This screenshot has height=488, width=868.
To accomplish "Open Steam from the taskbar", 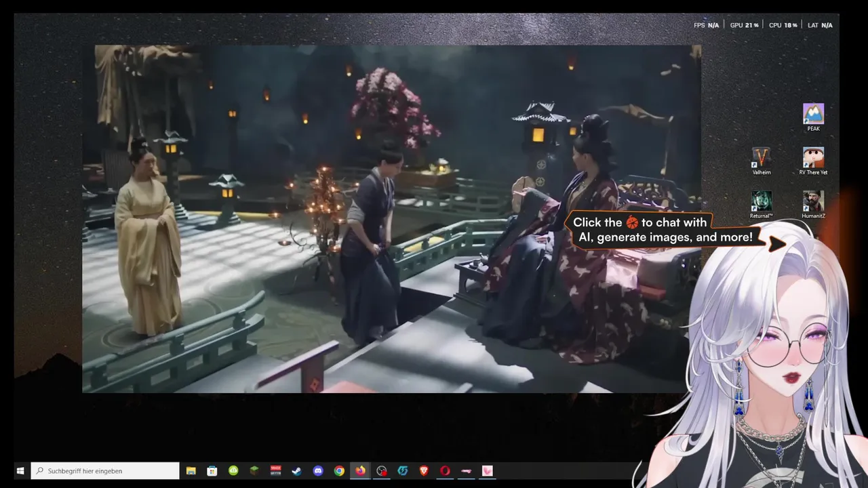I will 296,470.
